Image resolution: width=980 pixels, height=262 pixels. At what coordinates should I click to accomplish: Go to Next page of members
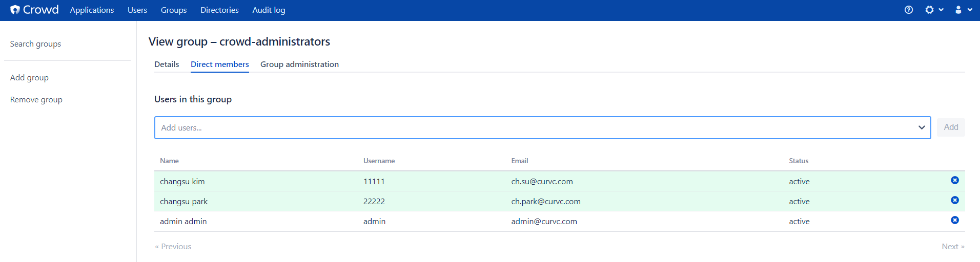tap(953, 246)
